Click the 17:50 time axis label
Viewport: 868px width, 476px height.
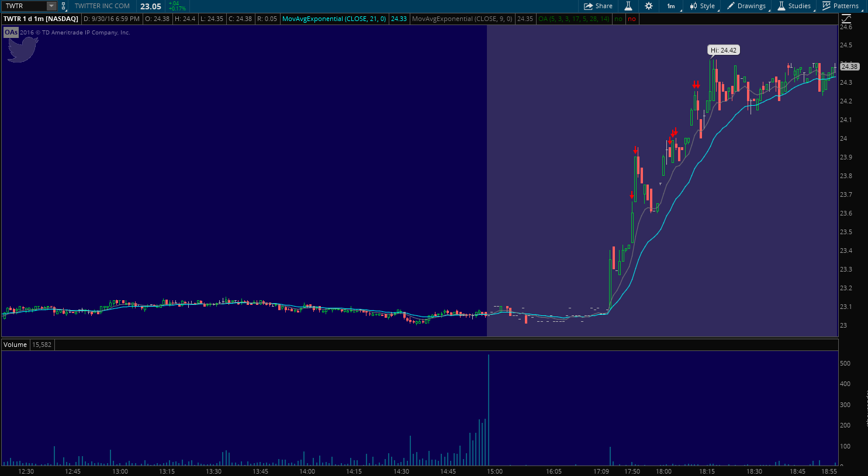point(632,471)
